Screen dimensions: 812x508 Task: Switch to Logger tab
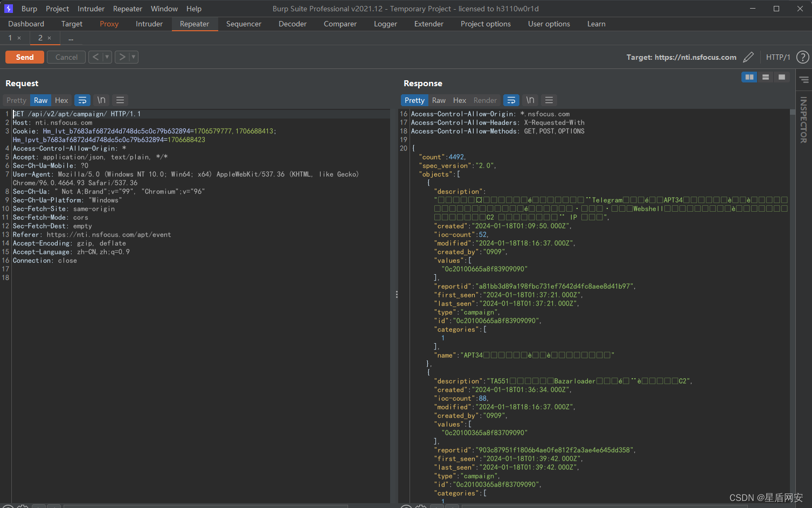click(x=385, y=24)
